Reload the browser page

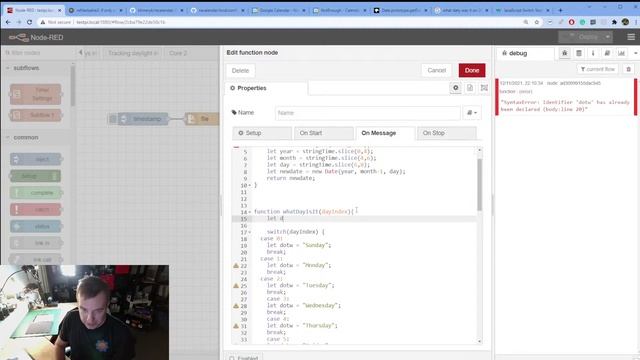tap(29, 22)
